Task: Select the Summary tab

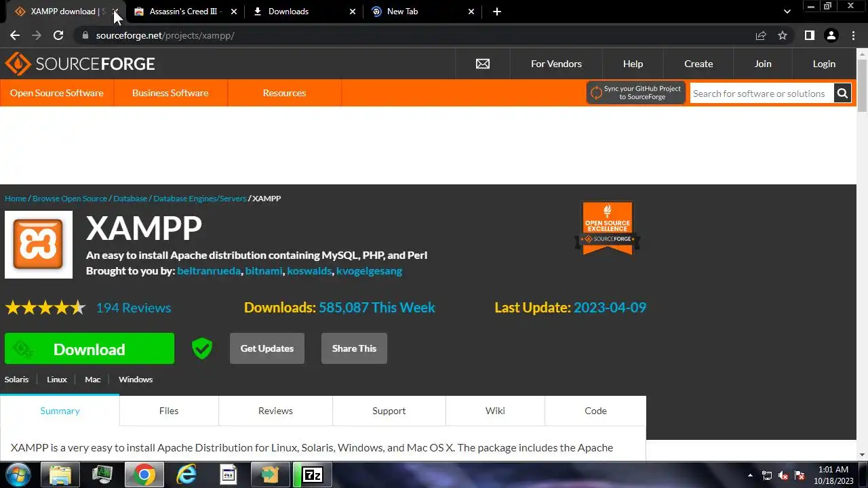Action: pos(60,411)
